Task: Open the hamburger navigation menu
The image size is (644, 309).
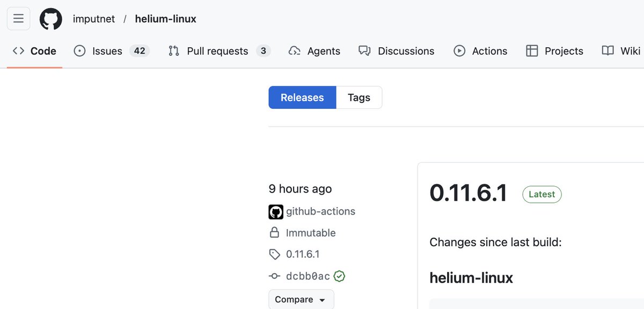Action: [x=18, y=19]
